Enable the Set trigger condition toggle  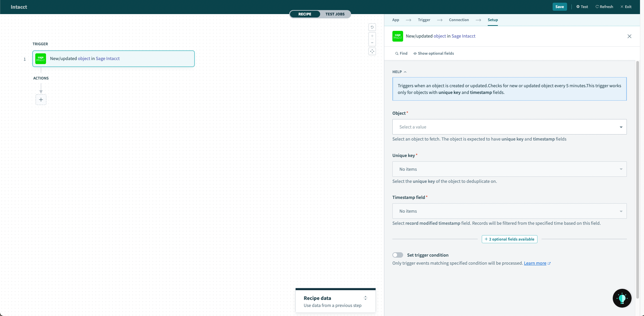tap(398, 255)
